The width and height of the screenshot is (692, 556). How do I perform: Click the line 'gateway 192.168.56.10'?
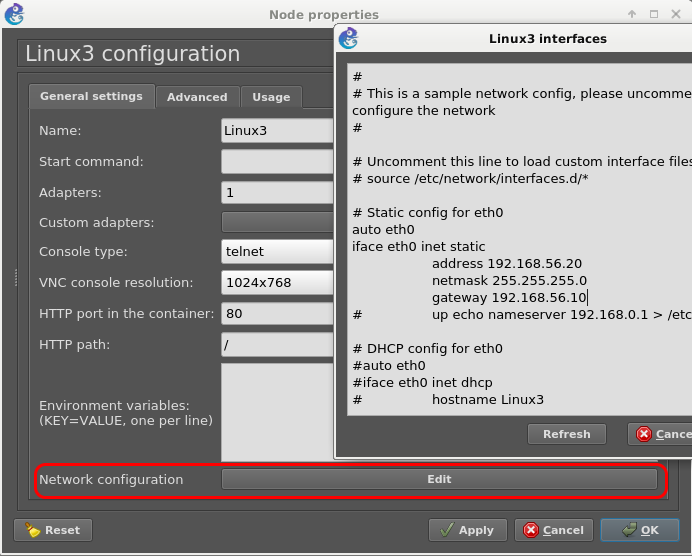point(509,298)
